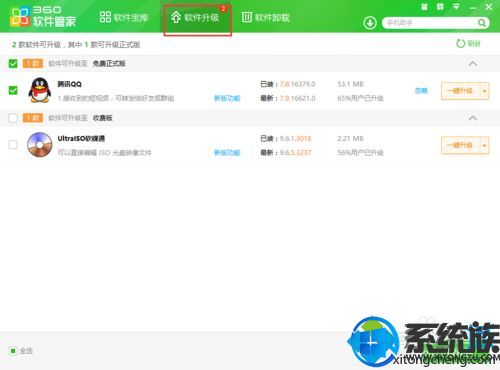Screen dimensions: 500x370
Task: Click the UltraISO软碟通 name text
Action: click(81, 138)
